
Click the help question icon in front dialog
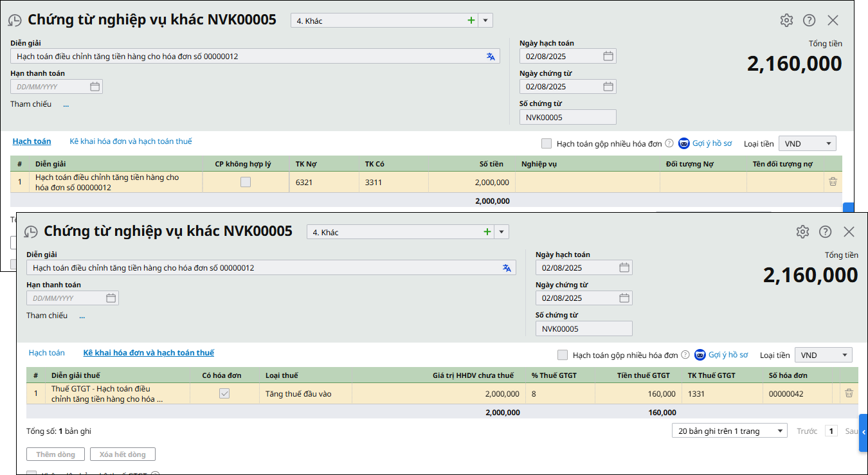pyautogui.click(x=825, y=232)
